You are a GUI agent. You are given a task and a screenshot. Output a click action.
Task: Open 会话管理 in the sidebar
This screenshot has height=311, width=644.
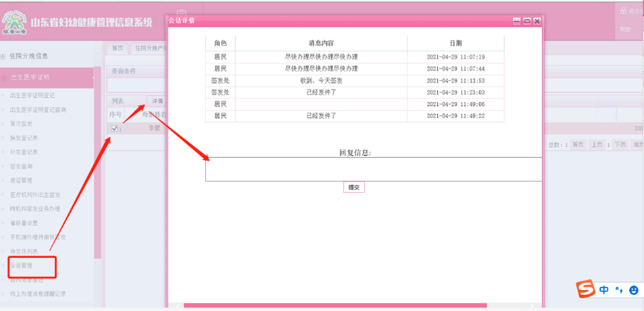(x=21, y=265)
